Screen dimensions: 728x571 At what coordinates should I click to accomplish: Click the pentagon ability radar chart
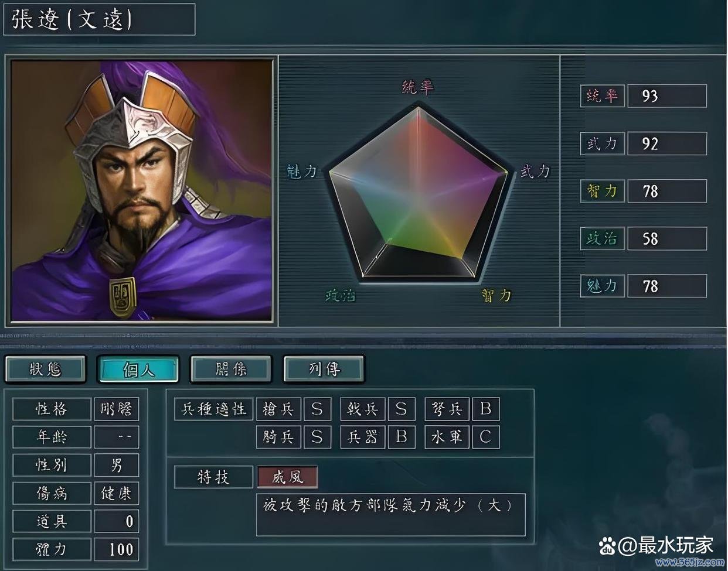point(419,192)
